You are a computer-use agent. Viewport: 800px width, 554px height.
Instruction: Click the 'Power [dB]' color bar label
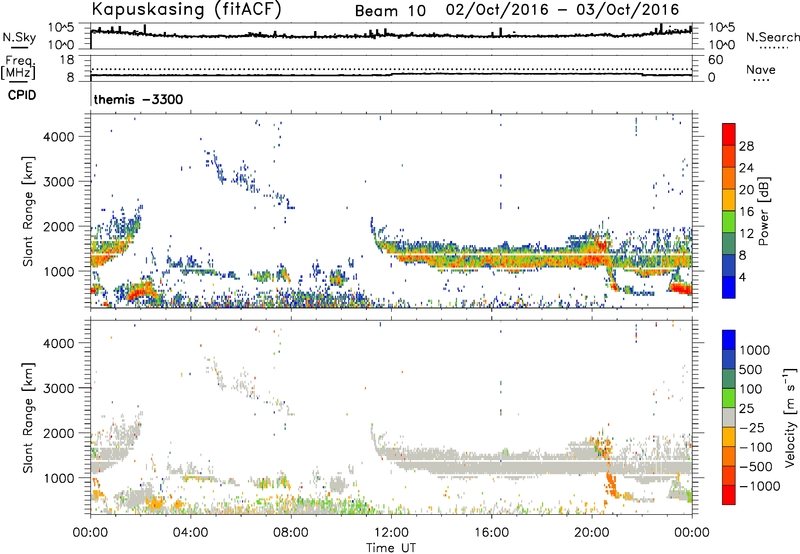[763, 211]
